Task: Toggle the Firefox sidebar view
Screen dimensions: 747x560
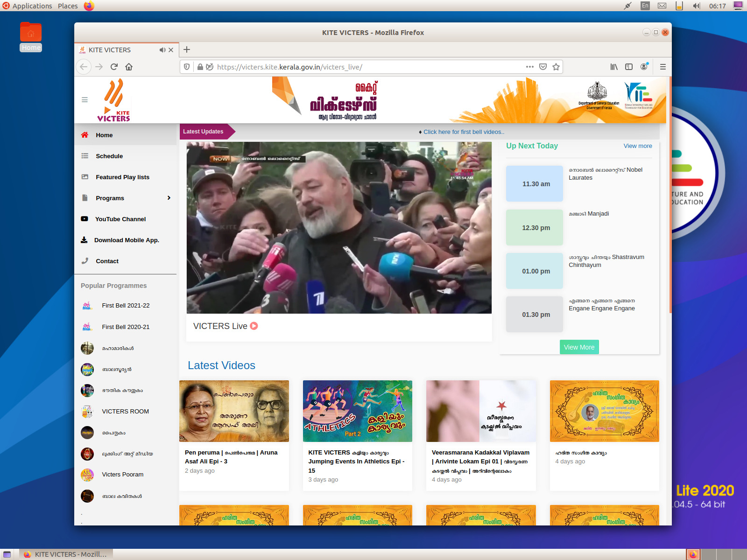Action: (629, 67)
